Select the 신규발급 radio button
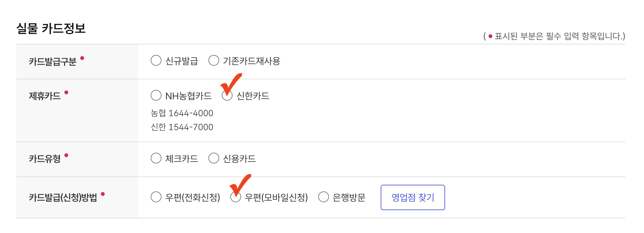Viewport: 644px width, 233px height. [156, 60]
